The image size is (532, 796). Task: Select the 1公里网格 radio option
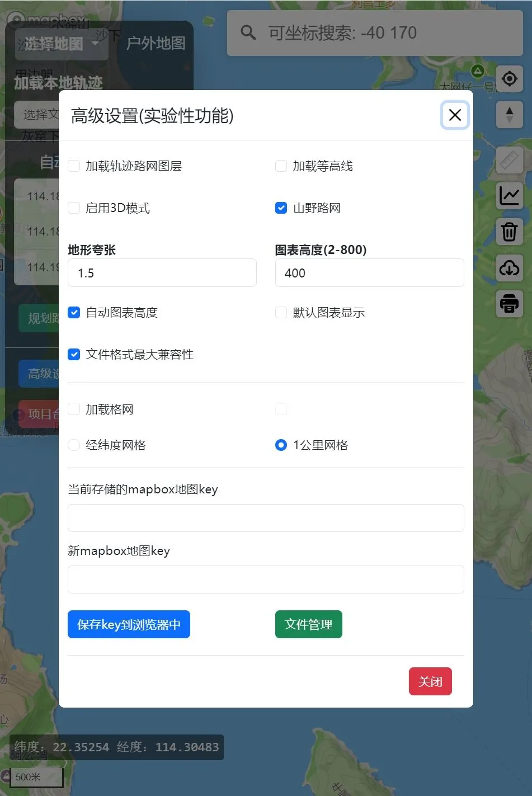(x=281, y=445)
